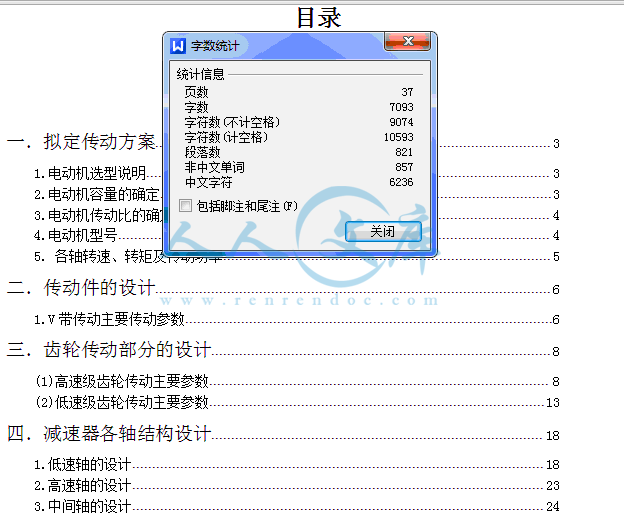Viewport: 624px width, 515px height.
Task: Click the 字数统计 dialog title text
Action: coord(215,46)
